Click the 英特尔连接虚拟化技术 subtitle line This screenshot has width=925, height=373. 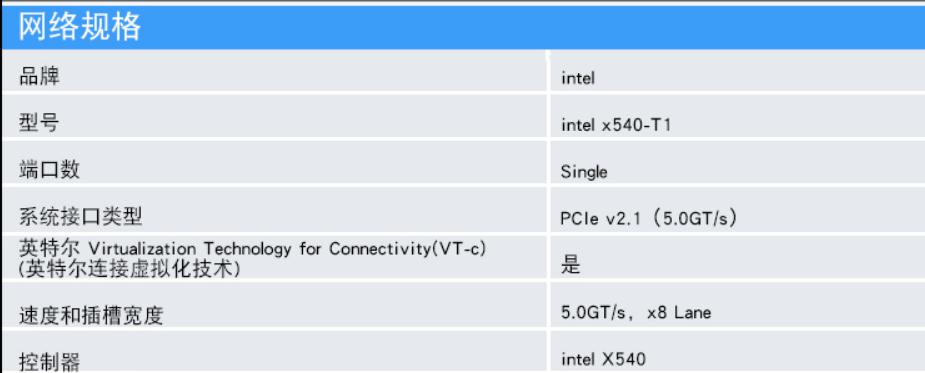coord(130,268)
